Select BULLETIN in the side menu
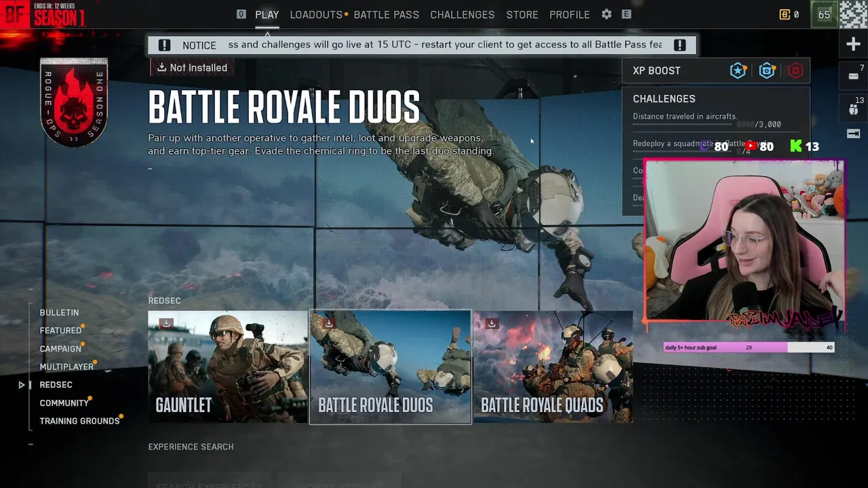 (x=59, y=312)
